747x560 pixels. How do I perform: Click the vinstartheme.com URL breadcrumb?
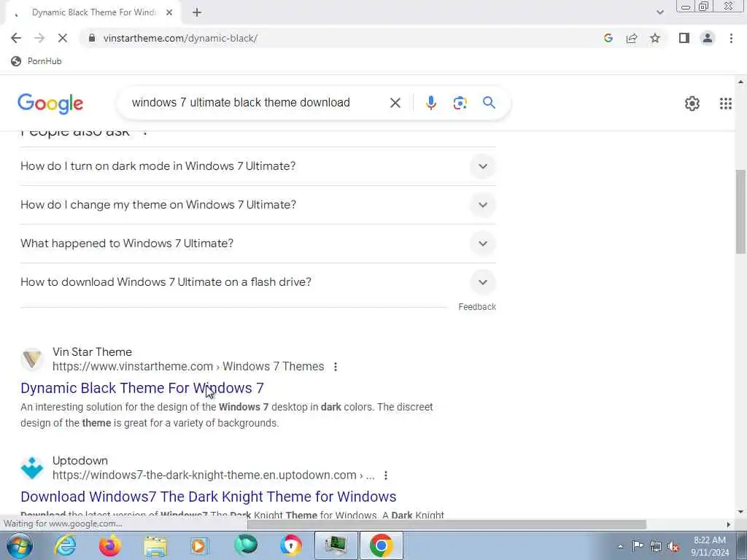pyautogui.click(x=188, y=366)
